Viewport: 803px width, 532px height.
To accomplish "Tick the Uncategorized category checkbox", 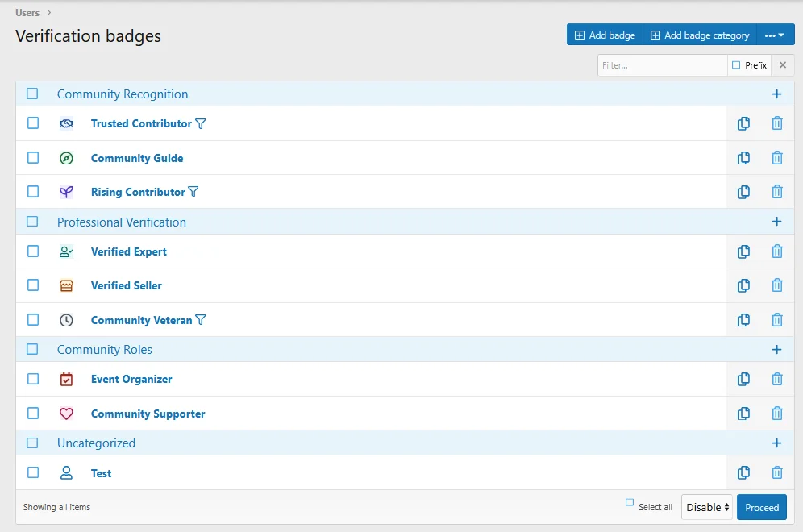I will point(32,443).
